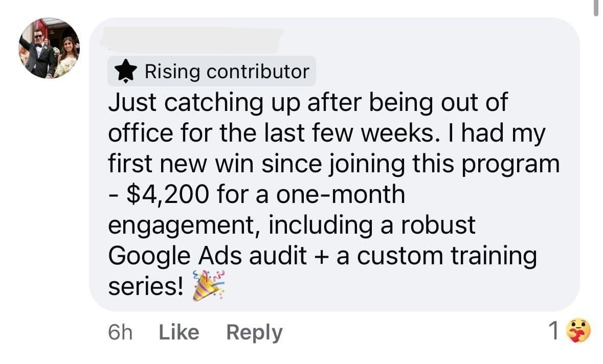Image resolution: width=603 pixels, height=364 pixels.
Task: Open the commenter's profile picture
Action: tap(50, 49)
